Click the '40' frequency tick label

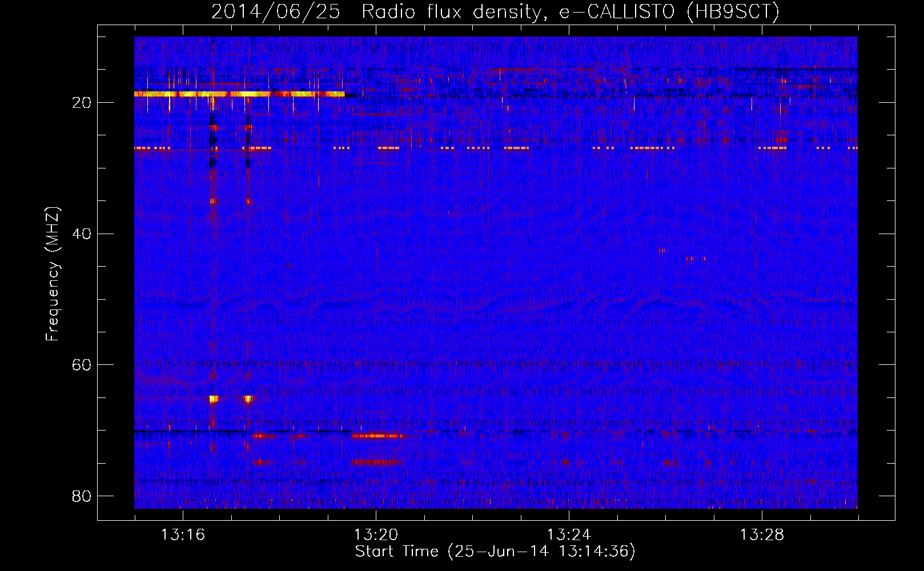(x=82, y=234)
